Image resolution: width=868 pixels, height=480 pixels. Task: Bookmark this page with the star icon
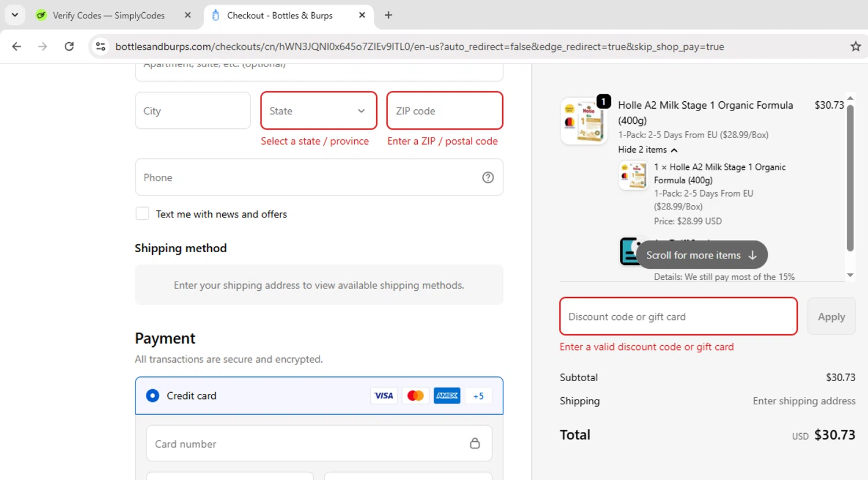click(855, 46)
